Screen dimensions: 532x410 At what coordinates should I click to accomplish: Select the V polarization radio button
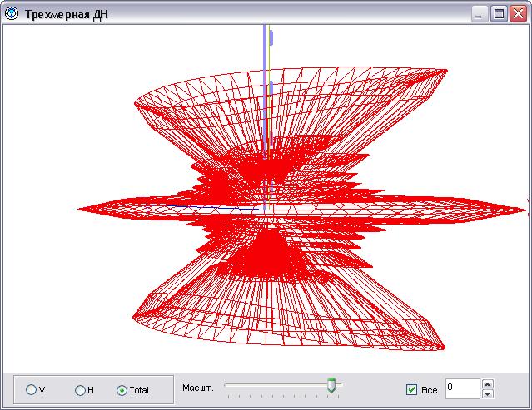[32, 389]
